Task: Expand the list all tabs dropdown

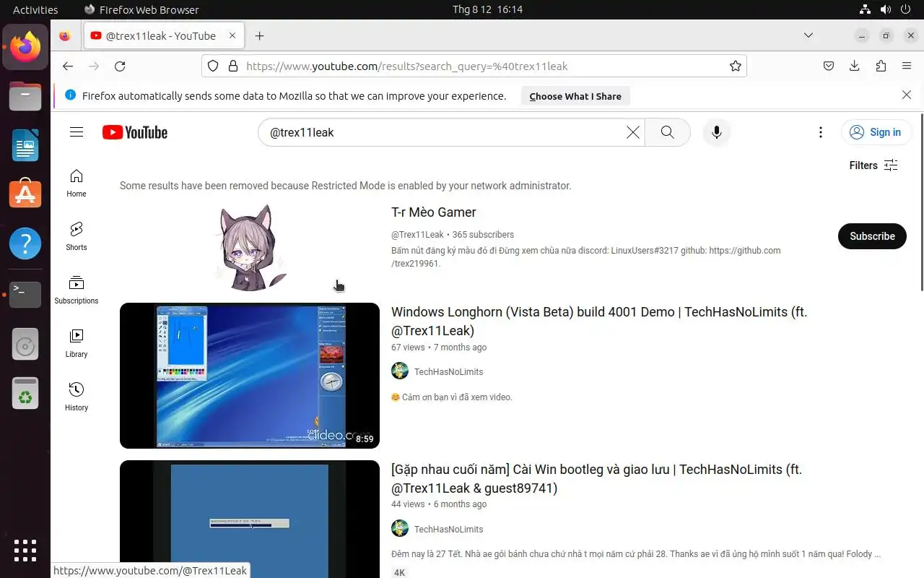Action: [x=808, y=35]
